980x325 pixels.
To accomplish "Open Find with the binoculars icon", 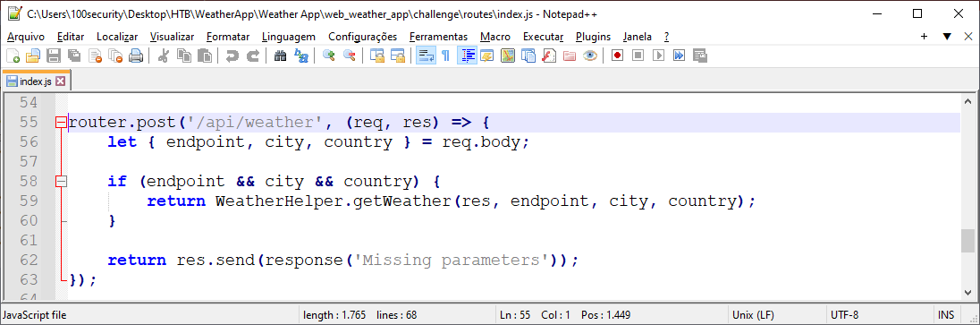I will click(x=280, y=56).
